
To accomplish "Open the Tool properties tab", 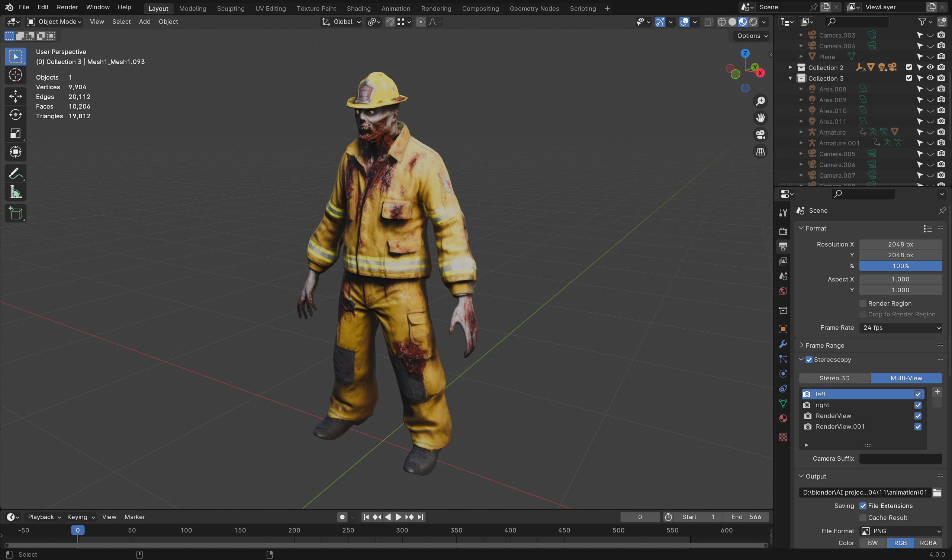I will coord(783,213).
